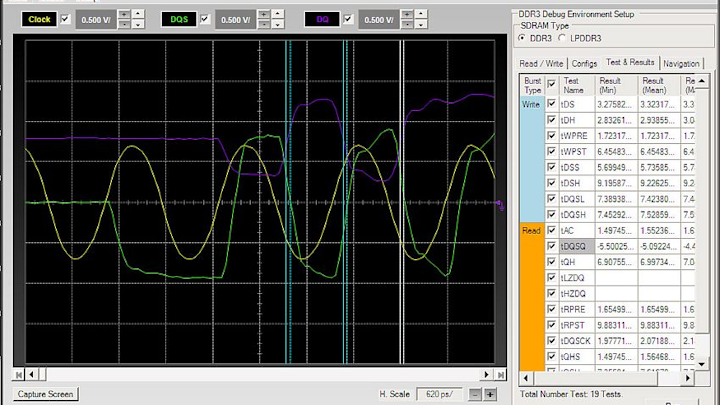
Task: Click the waveform horizontal scrollbar thumb
Action: pyautogui.click(x=42, y=375)
